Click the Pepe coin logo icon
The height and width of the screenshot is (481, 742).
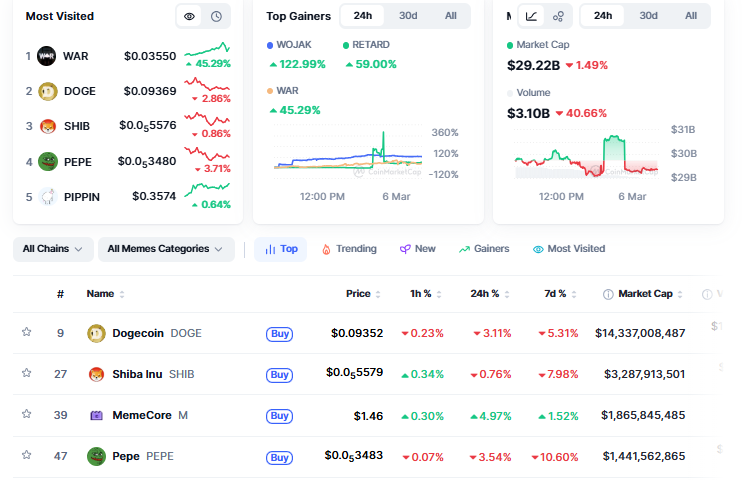click(x=96, y=456)
